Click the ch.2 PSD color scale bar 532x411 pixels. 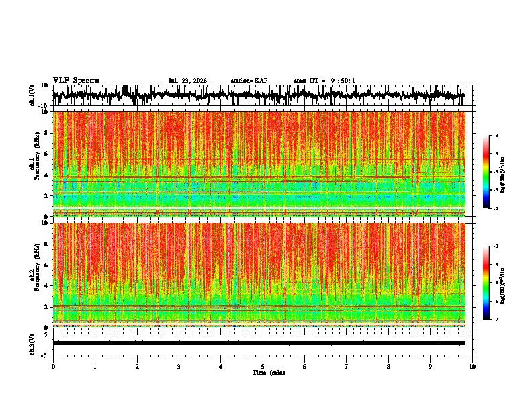coord(486,283)
